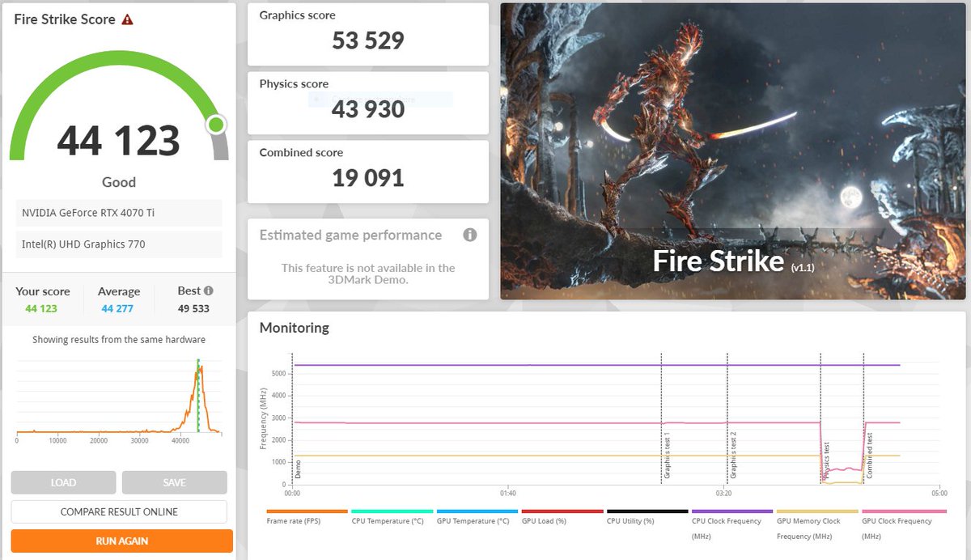This screenshot has width=971, height=560.
Task: Click the orange RUN AGAIN button
Action: point(122,541)
